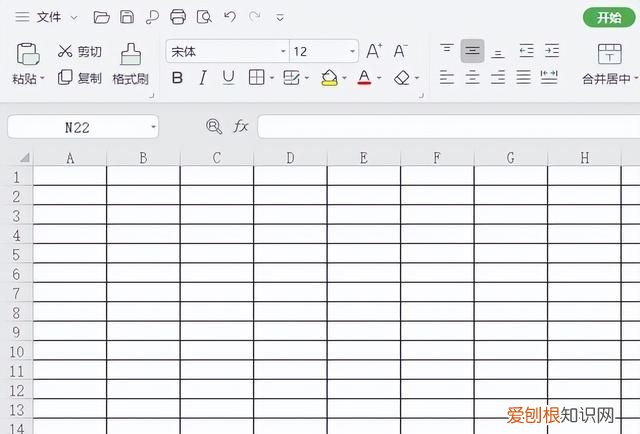Decrease font size with A- icon
This screenshot has height=434, width=640.
coord(400,51)
